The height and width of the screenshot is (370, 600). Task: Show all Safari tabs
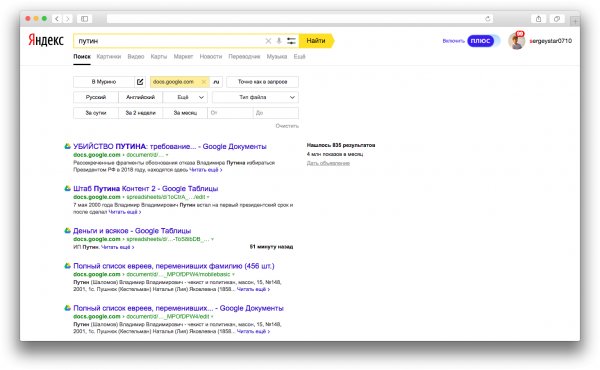(557, 19)
